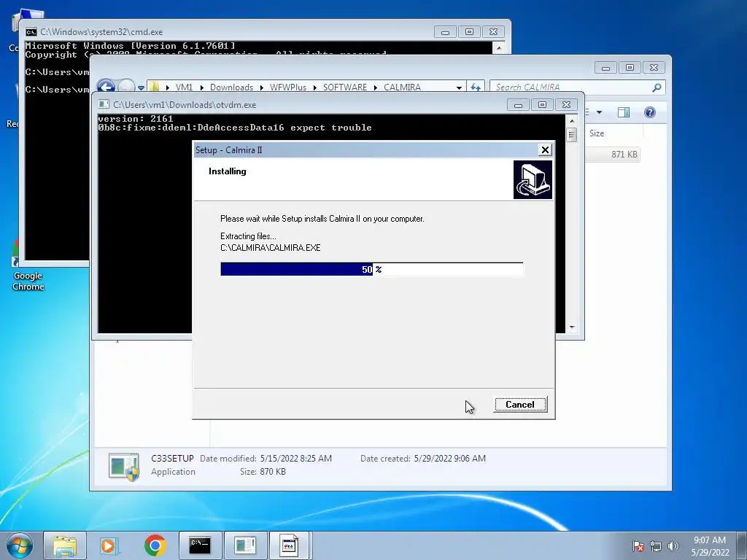Viewport: 747px width, 560px height.
Task: Toggle the Explorer preview pane icon
Action: [x=624, y=112]
